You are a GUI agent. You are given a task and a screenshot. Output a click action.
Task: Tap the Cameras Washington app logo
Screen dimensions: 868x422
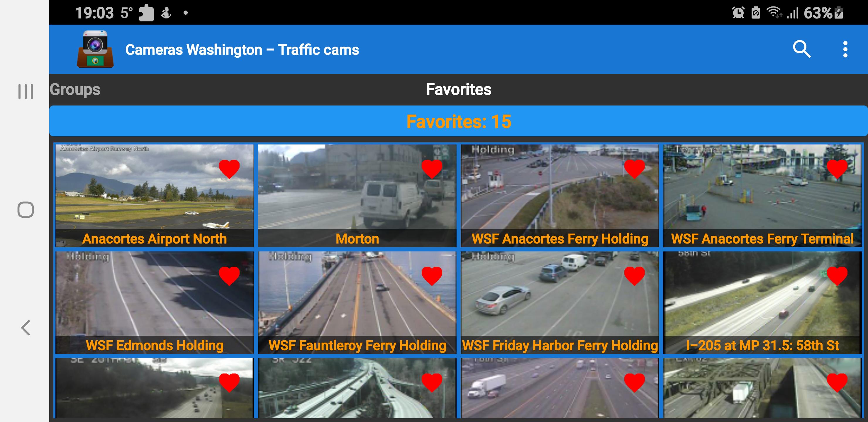coord(95,49)
